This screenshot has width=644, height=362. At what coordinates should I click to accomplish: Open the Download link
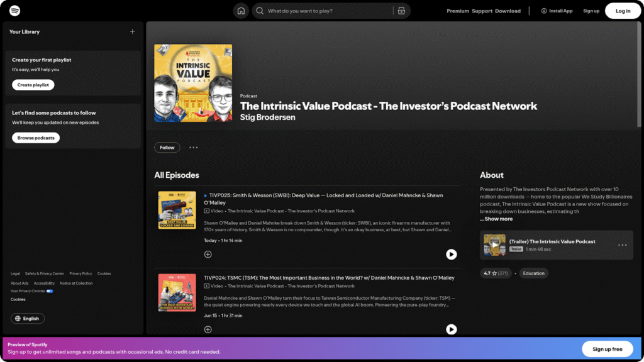click(x=508, y=11)
